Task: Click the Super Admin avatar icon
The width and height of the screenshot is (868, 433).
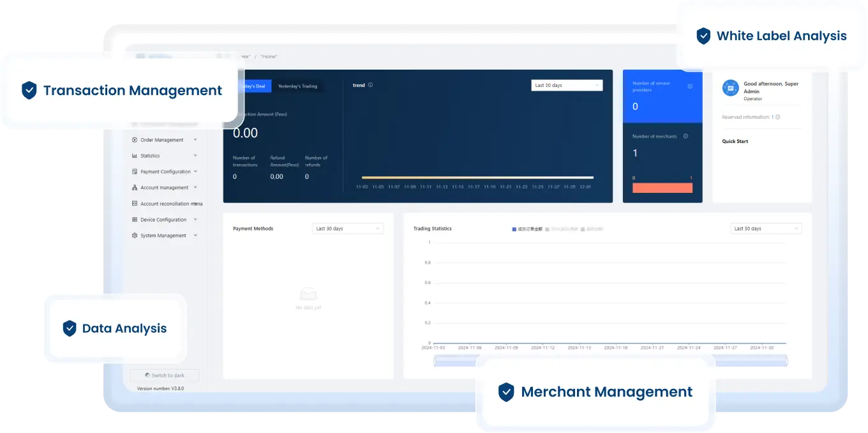Action: [730, 87]
